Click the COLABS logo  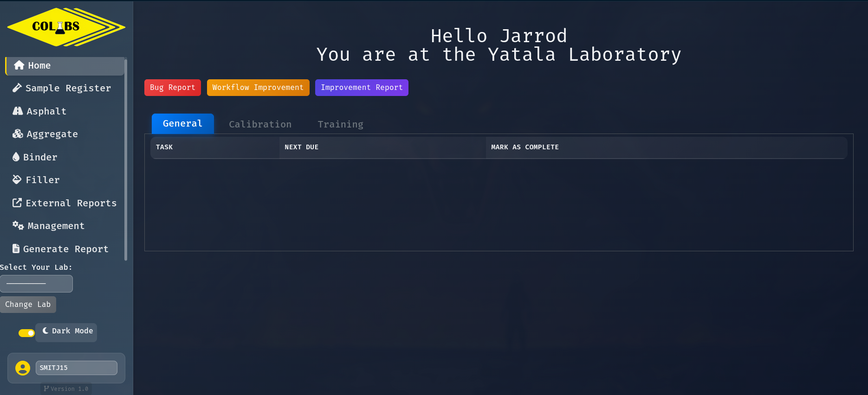66,27
